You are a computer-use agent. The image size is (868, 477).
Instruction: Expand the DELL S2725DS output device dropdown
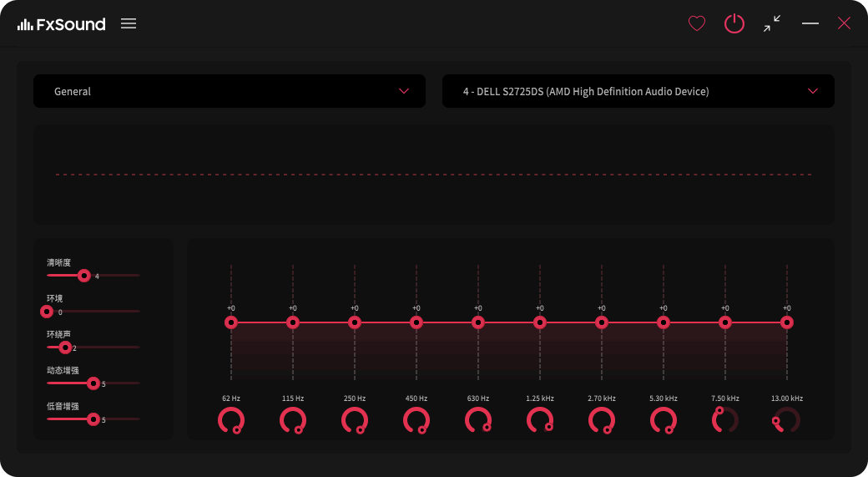coord(638,91)
